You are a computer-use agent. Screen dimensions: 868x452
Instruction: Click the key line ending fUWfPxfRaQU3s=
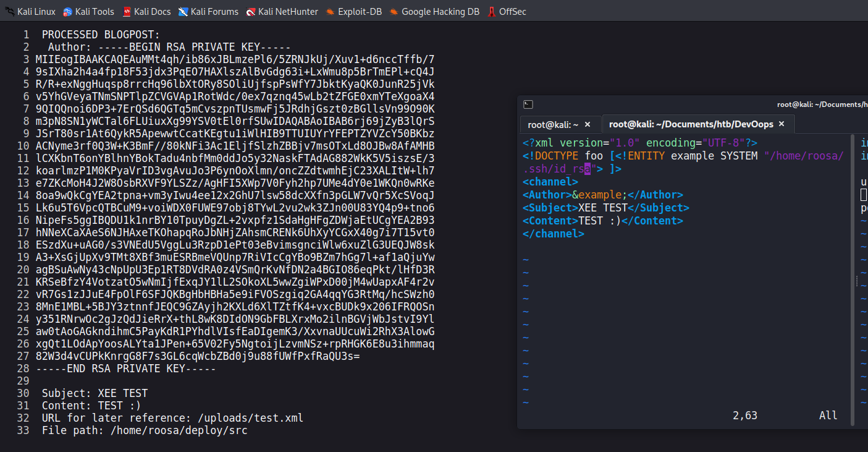(198, 356)
